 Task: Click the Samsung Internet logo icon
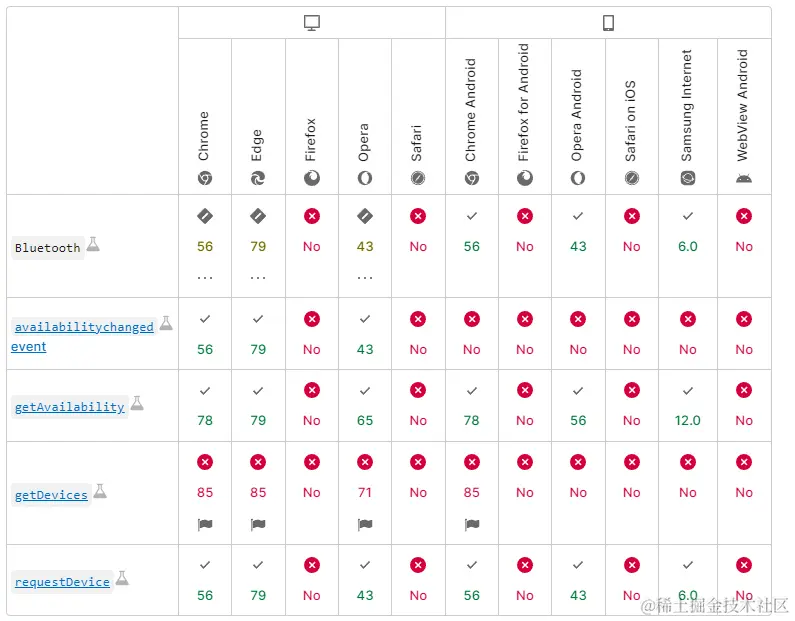(688, 178)
